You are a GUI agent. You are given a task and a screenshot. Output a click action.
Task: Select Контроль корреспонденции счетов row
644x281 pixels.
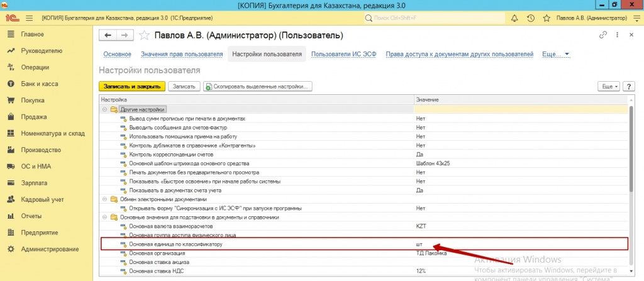(364, 155)
